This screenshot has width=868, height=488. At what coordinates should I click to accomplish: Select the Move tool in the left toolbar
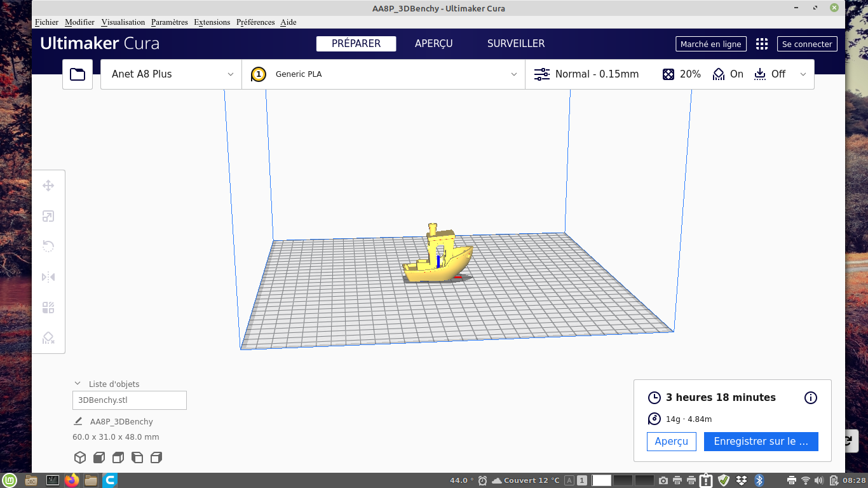(x=48, y=186)
